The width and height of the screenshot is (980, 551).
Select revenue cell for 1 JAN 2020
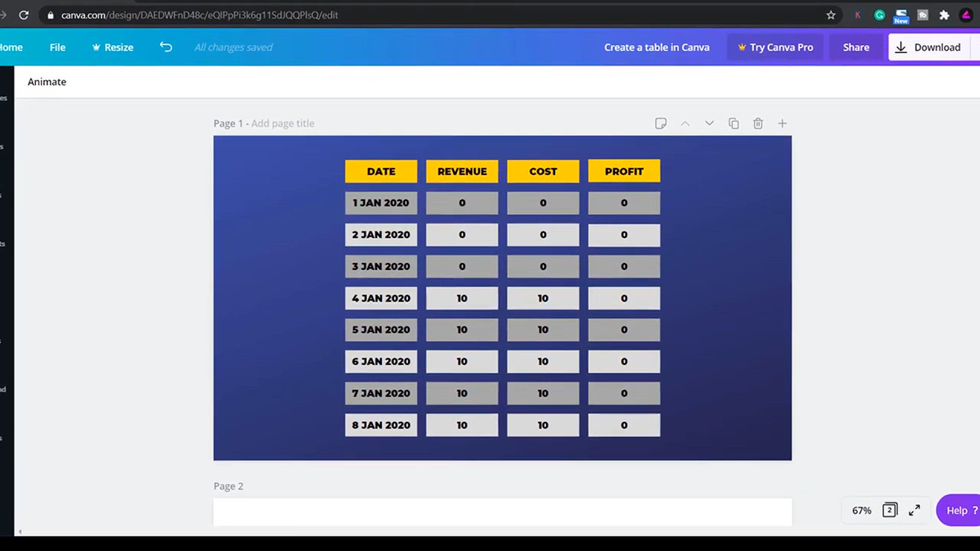462,203
